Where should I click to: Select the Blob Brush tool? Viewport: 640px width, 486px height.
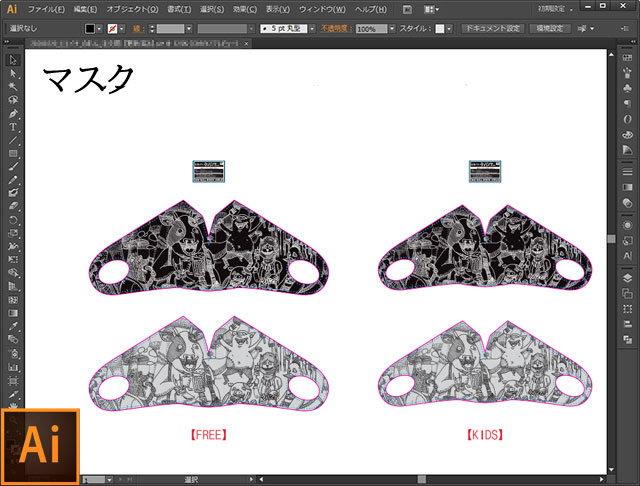coord(13,193)
